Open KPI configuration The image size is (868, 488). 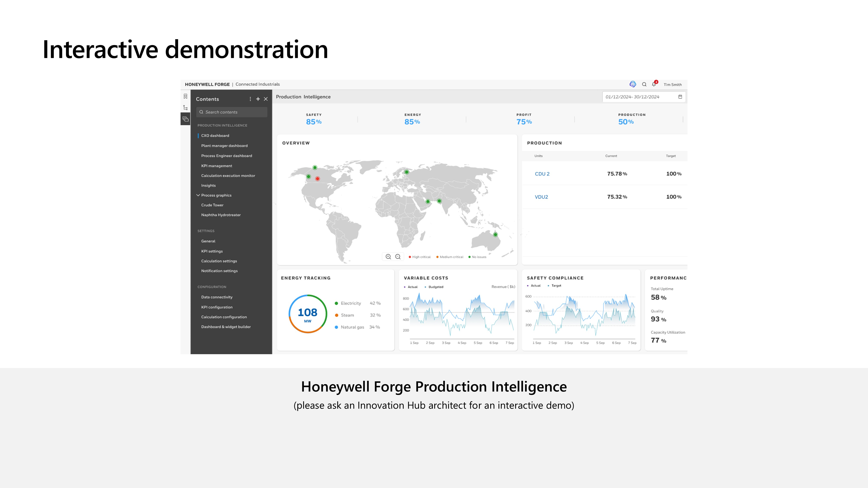217,307
